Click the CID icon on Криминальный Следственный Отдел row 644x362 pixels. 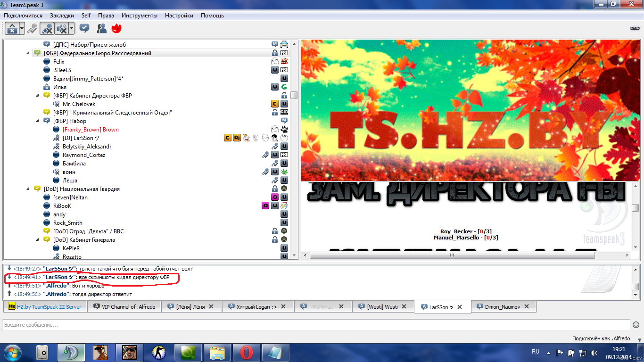pos(284,113)
